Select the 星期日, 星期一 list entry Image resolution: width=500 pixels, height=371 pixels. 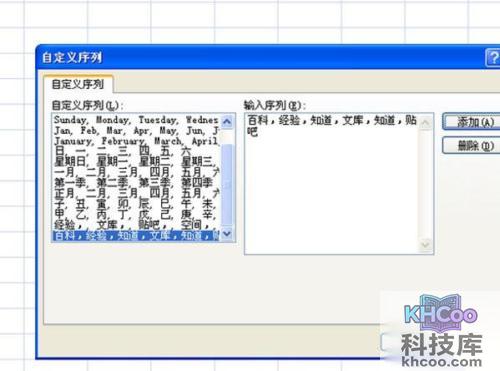pyautogui.click(x=137, y=162)
